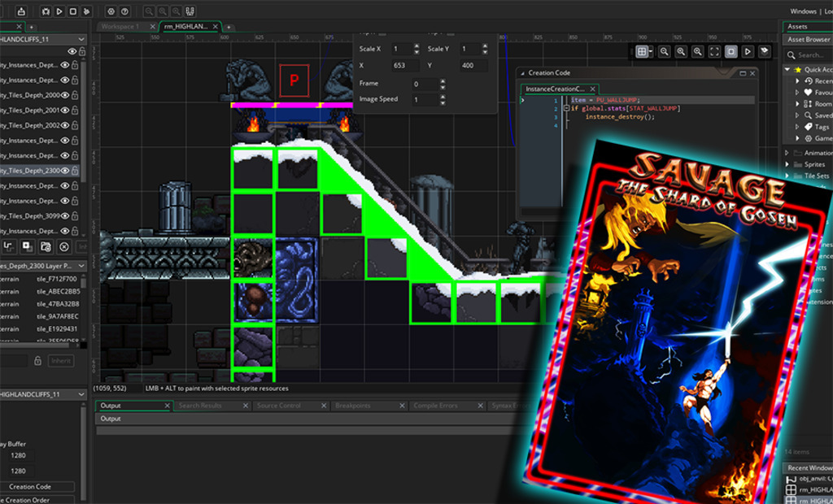Image resolution: width=833 pixels, height=504 pixels.
Task: Run the game with the Play icon
Action: [x=59, y=12]
